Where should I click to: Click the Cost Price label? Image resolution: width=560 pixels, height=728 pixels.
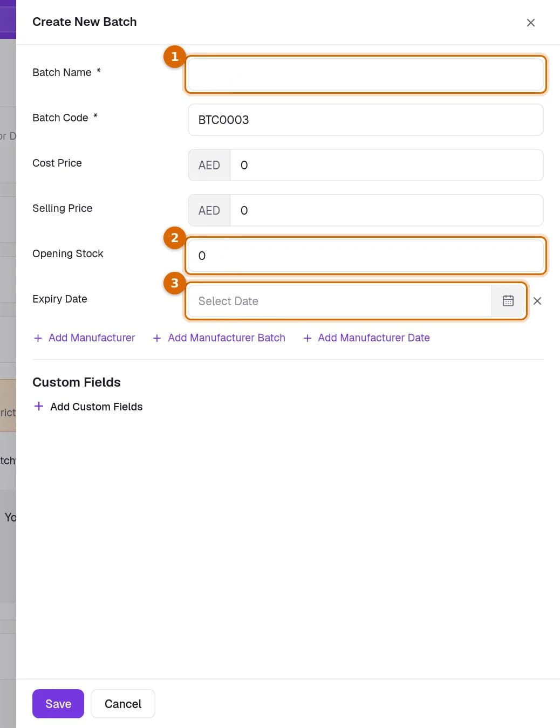point(57,163)
